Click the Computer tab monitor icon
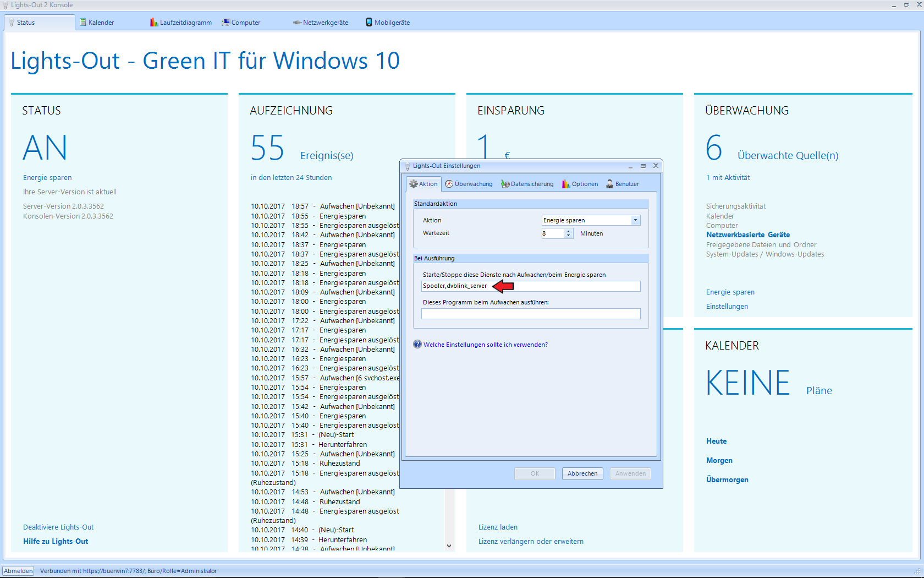The height and width of the screenshot is (578, 924). click(x=226, y=23)
